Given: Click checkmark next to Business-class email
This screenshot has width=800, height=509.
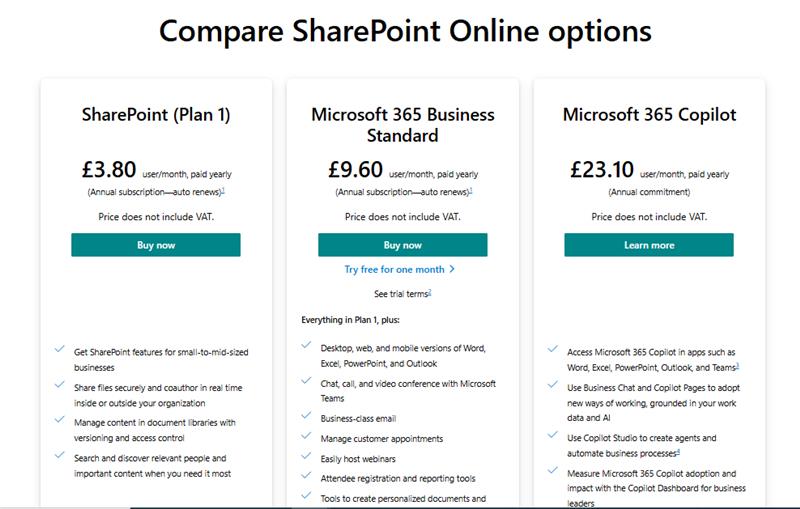Looking at the screenshot, I should tap(306, 415).
